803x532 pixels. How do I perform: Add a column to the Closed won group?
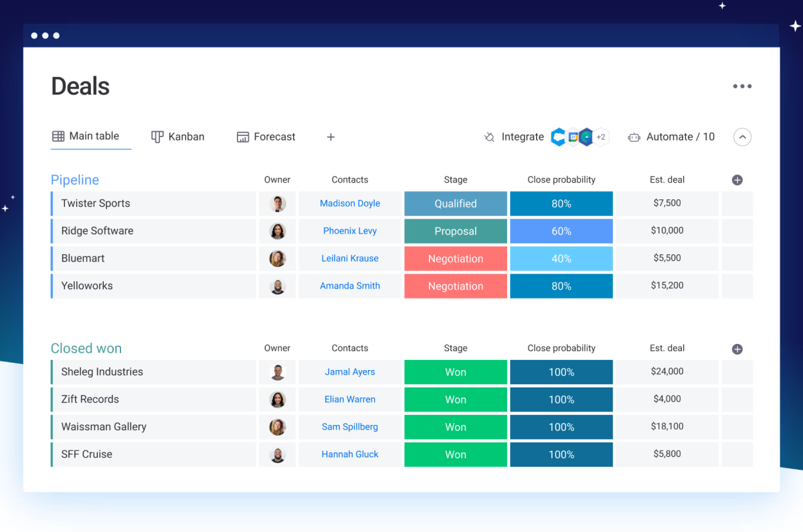[737, 349]
